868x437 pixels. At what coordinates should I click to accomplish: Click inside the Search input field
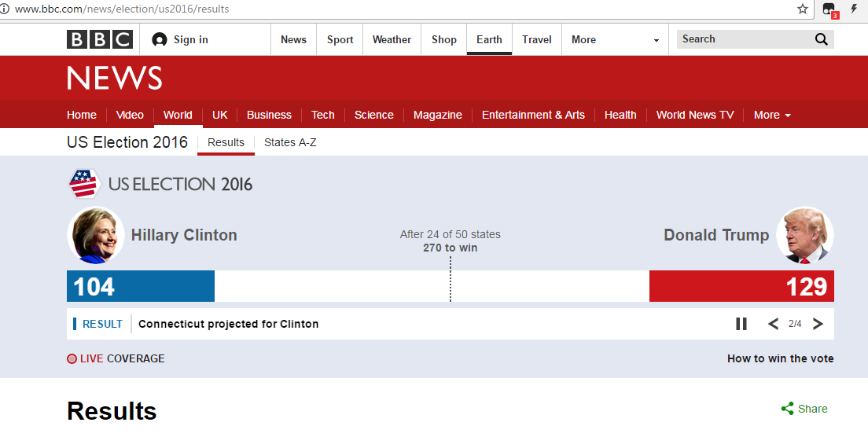click(745, 39)
